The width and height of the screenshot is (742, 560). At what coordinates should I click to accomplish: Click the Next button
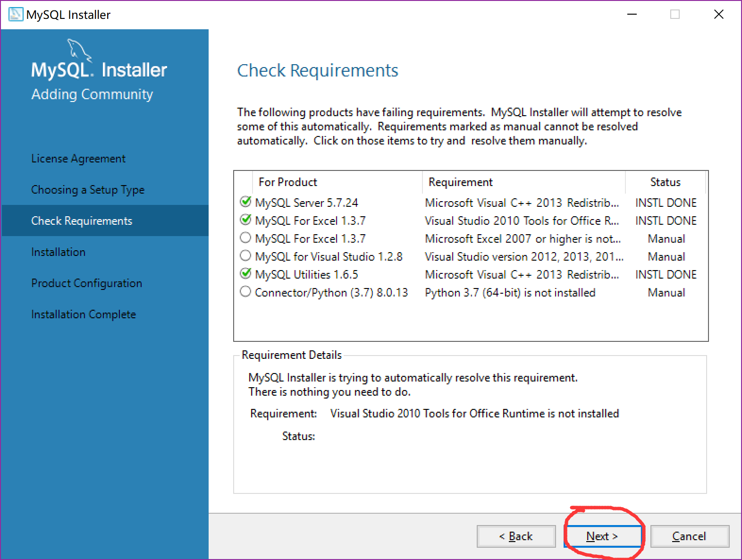pyautogui.click(x=602, y=536)
